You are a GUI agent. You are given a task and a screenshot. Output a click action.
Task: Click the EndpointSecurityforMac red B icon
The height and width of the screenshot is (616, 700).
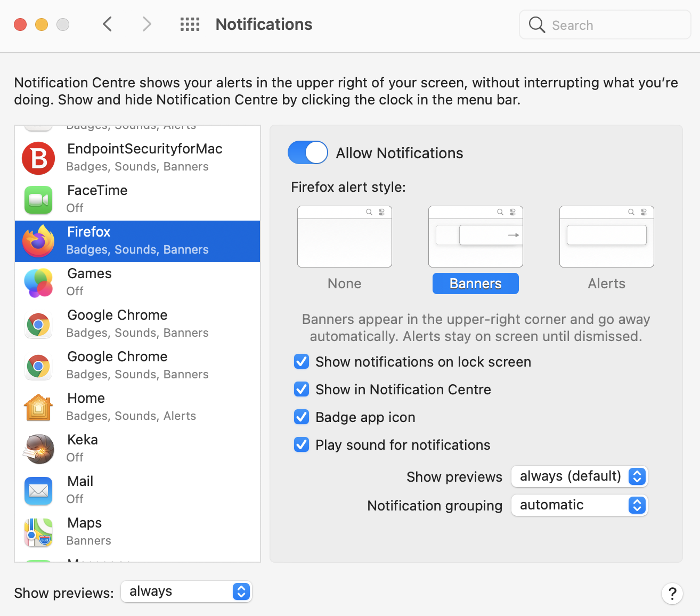(38, 158)
